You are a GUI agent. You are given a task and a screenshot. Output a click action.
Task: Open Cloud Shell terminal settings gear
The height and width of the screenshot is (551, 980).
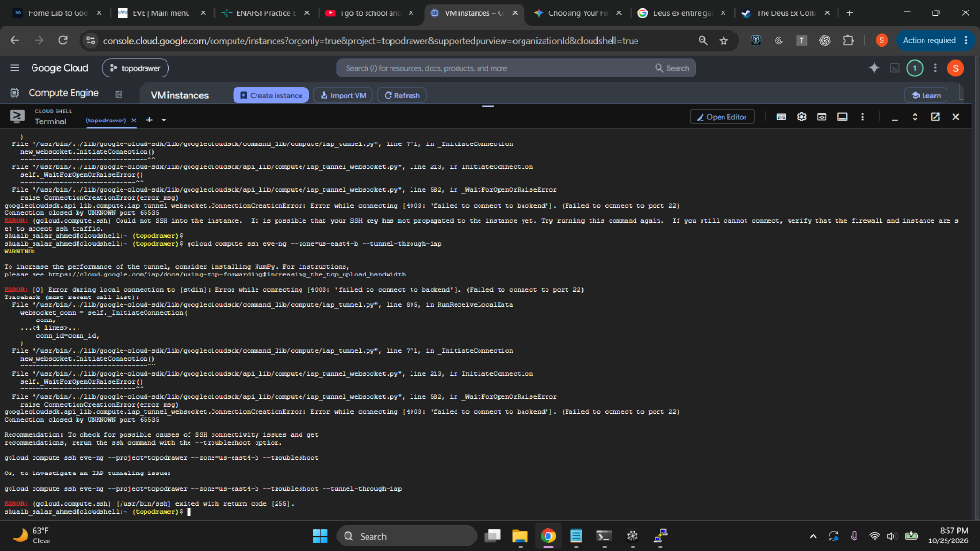(x=801, y=117)
